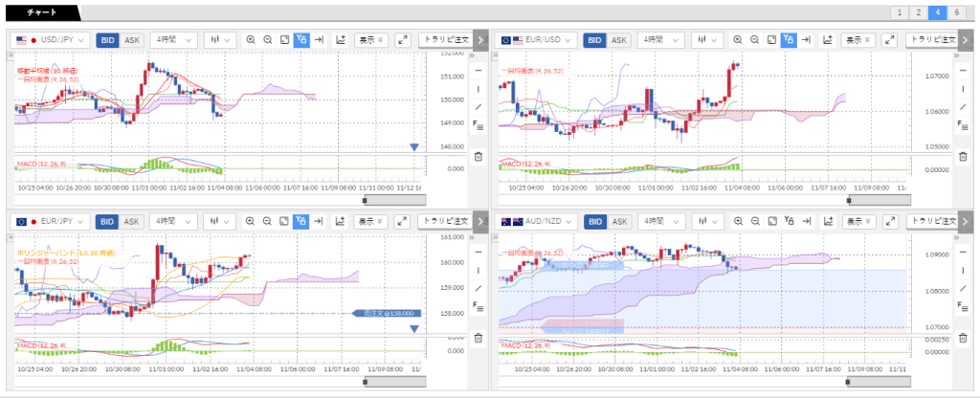
Task: Jump to latest candle on EUR/USD chart
Action: (x=807, y=40)
